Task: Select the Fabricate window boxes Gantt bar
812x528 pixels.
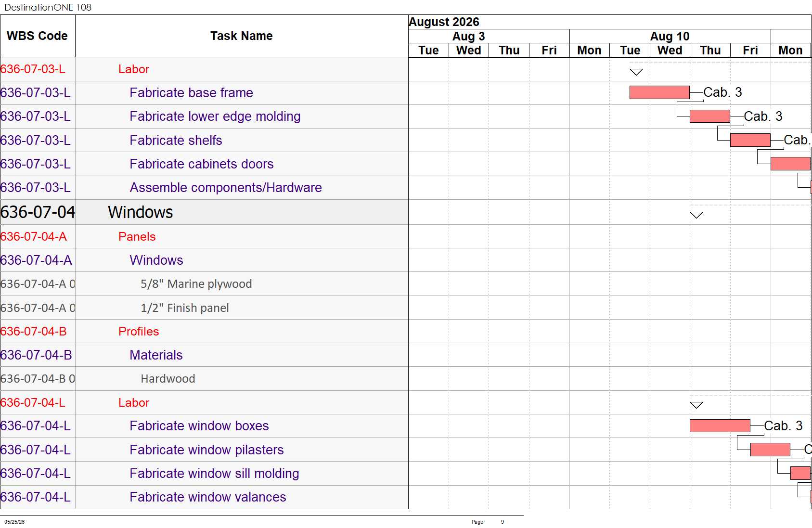Action: [x=720, y=425]
